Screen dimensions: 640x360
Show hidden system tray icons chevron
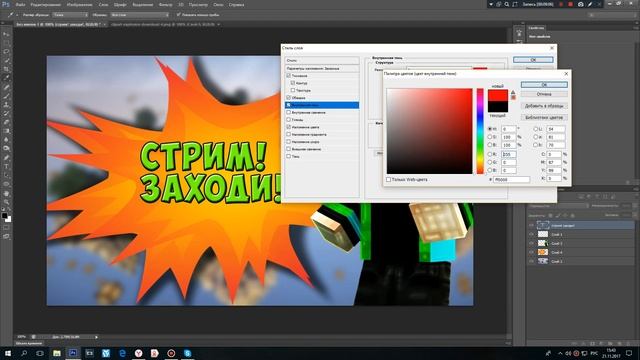(x=560, y=353)
